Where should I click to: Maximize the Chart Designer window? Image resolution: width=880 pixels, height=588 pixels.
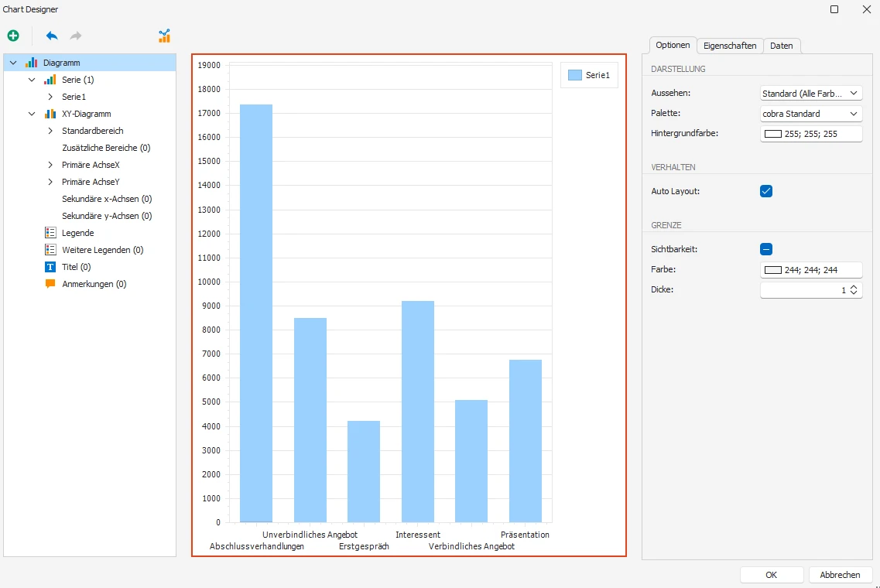(x=834, y=9)
